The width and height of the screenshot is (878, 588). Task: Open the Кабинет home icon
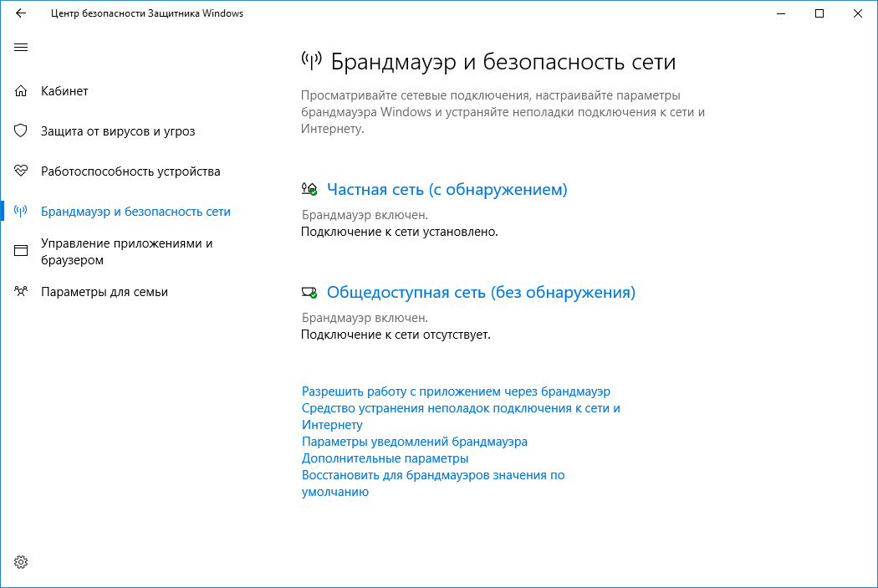click(21, 90)
